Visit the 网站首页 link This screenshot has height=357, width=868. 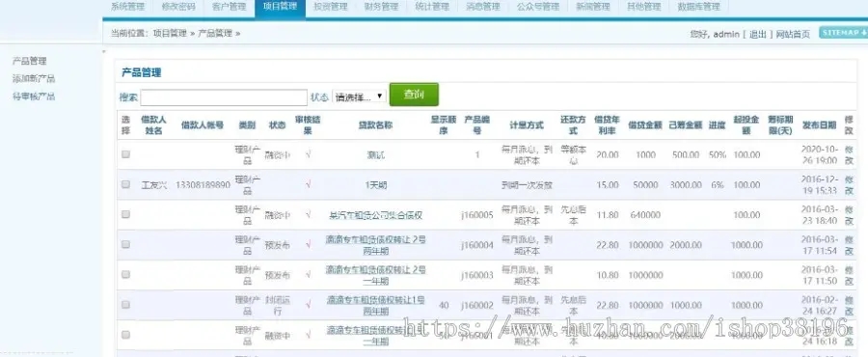pyautogui.click(x=794, y=35)
